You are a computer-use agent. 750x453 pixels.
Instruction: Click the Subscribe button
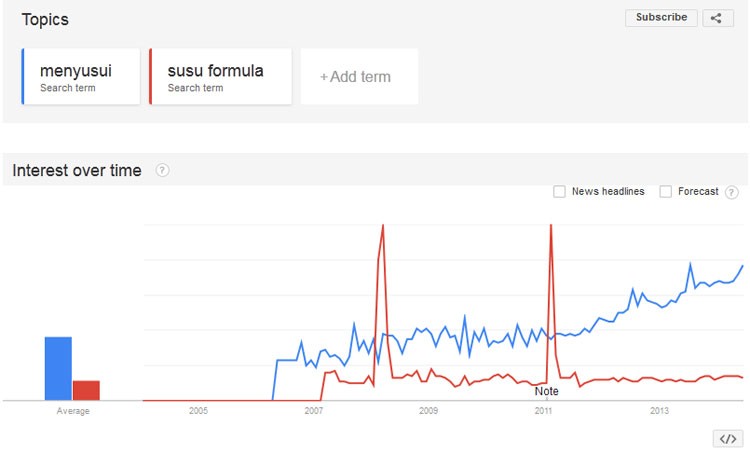[661, 17]
